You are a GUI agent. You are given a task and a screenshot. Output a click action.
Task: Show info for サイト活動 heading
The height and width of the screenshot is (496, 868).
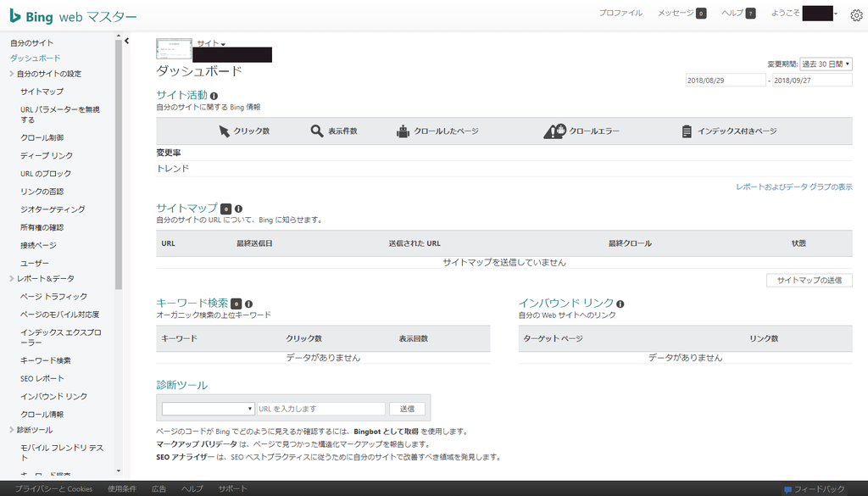coord(214,96)
